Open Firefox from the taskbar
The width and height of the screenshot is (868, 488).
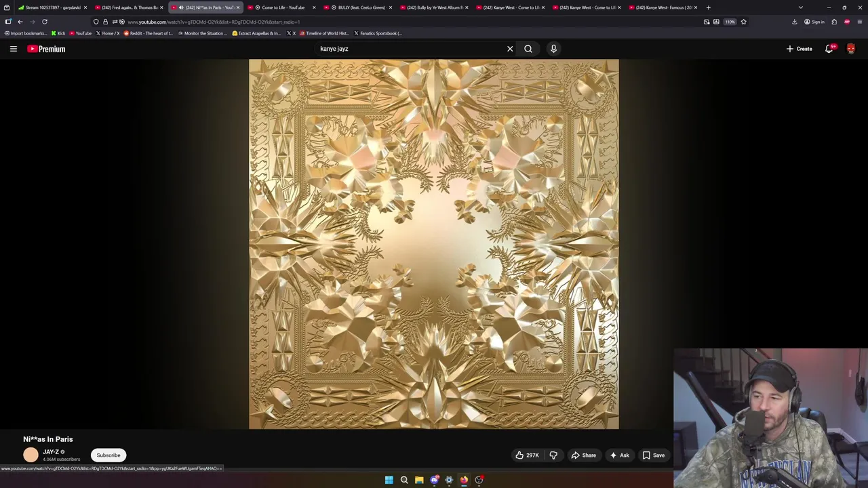pos(464,480)
